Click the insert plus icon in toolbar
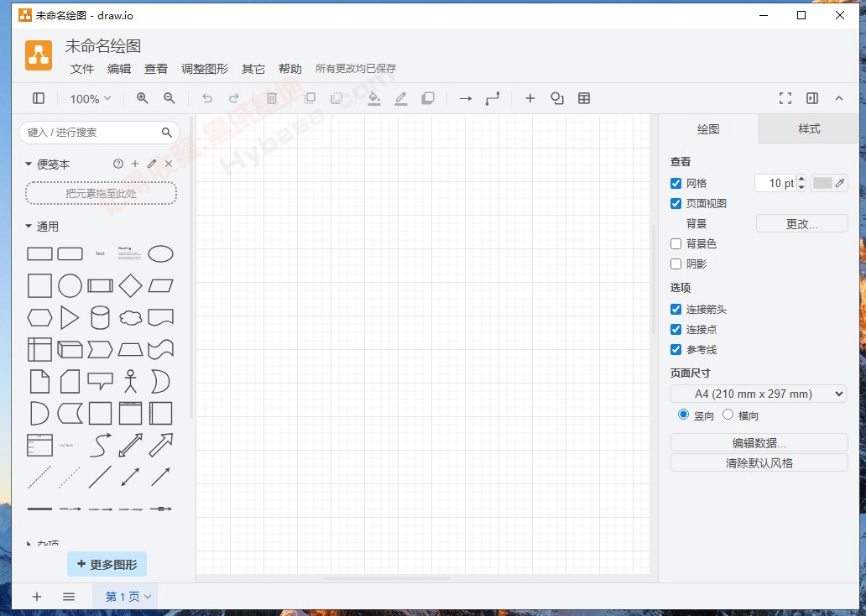This screenshot has height=616, width=866. (x=530, y=98)
